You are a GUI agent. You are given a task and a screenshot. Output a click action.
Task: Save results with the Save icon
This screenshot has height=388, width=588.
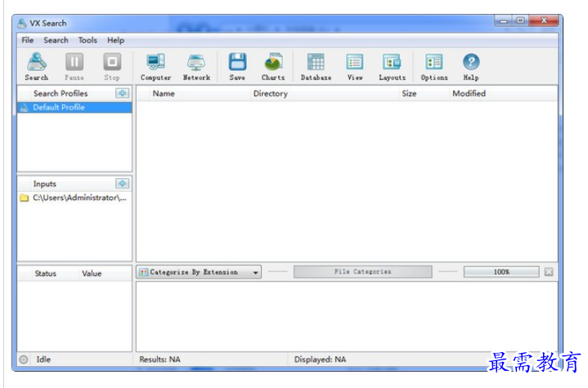coord(237,66)
